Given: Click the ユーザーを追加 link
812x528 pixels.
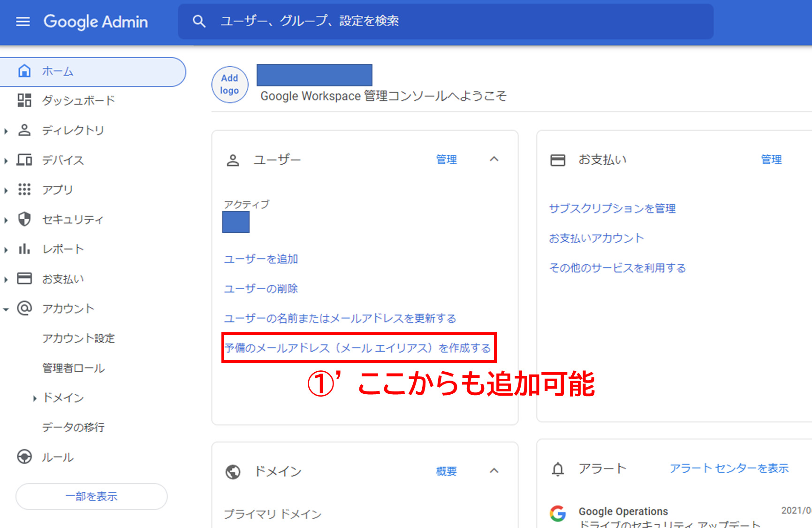Looking at the screenshot, I should (261, 259).
